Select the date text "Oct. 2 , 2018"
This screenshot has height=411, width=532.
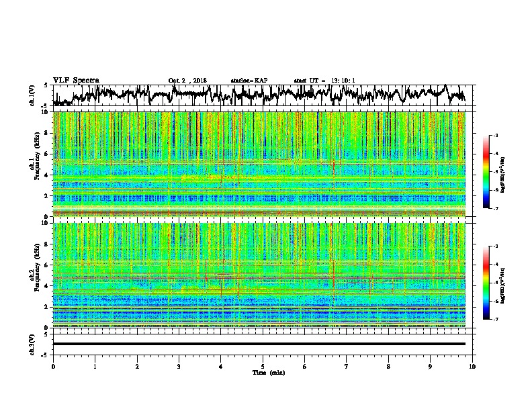pos(187,81)
